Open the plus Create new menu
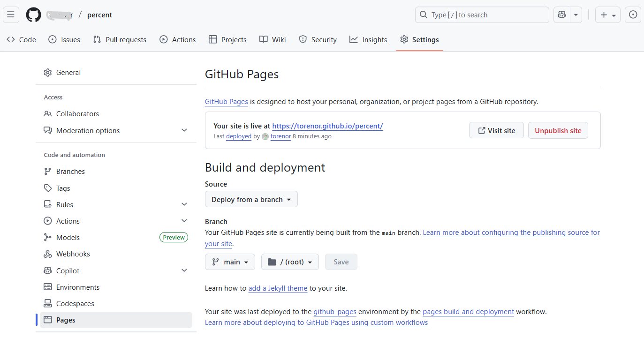644x338 pixels. click(608, 15)
